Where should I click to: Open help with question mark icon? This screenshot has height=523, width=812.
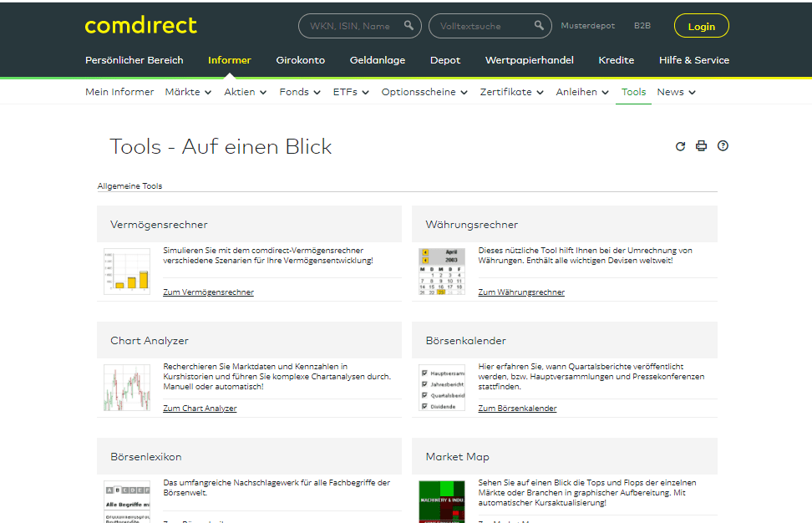tap(723, 146)
